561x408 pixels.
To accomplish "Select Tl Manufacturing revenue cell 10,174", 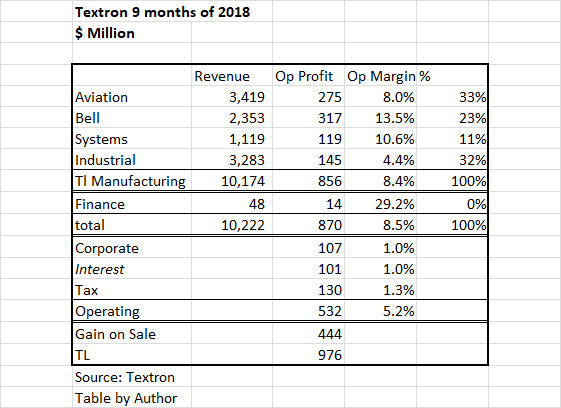I will 232,181.
